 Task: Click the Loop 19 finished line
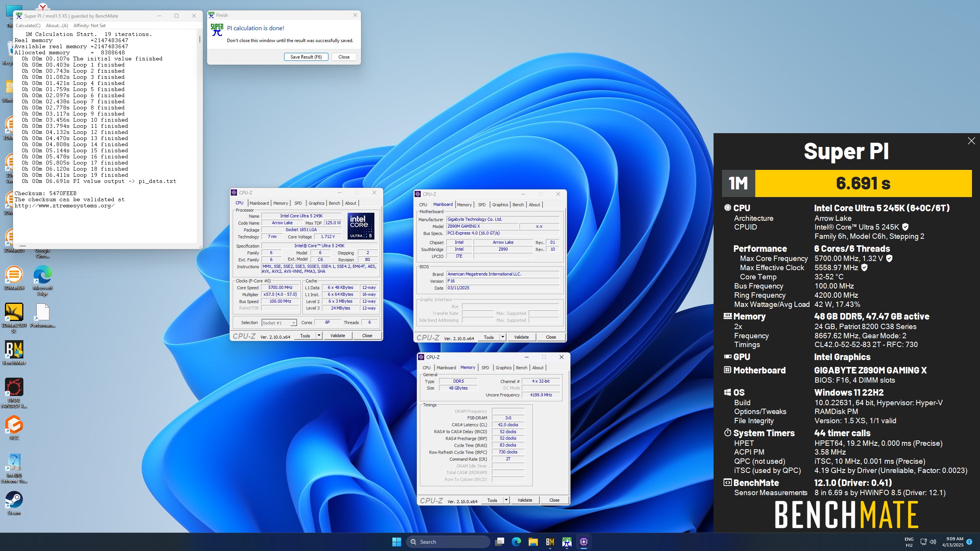point(75,175)
